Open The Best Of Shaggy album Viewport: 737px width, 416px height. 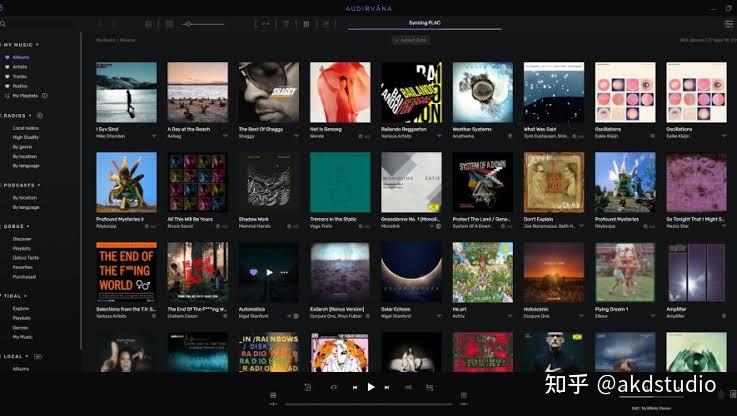point(269,92)
